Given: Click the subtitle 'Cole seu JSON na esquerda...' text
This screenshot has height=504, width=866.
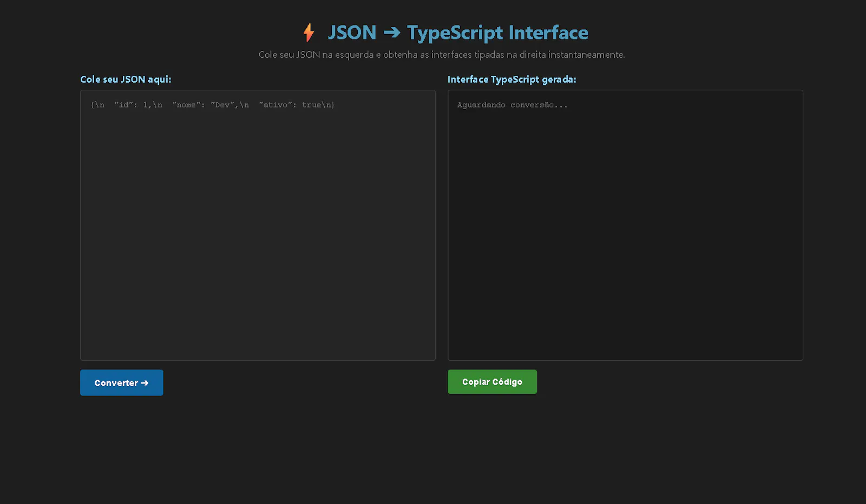Looking at the screenshot, I should pos(442,55).
